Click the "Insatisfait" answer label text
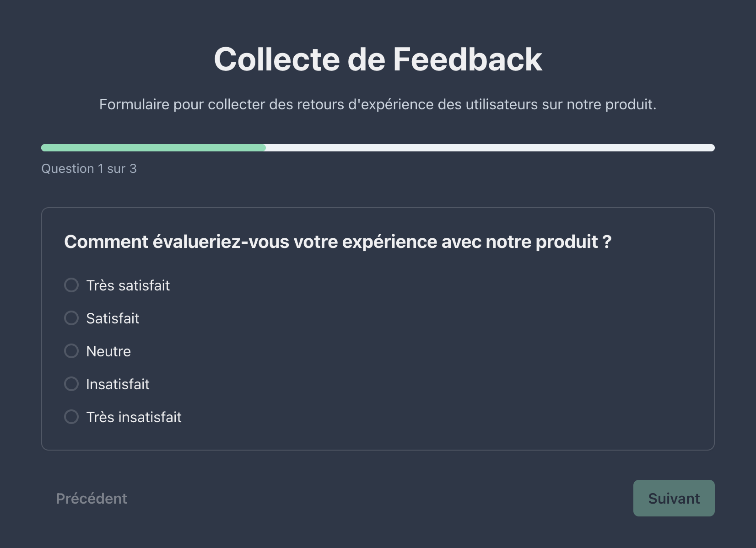The image size is (756, 548). pos(118,384)
